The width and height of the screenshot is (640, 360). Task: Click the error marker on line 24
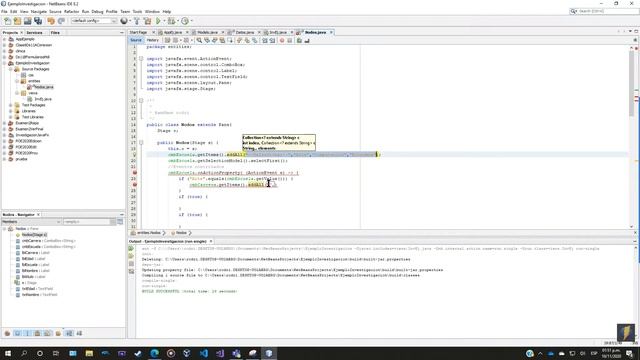click(x=134, y=185)
